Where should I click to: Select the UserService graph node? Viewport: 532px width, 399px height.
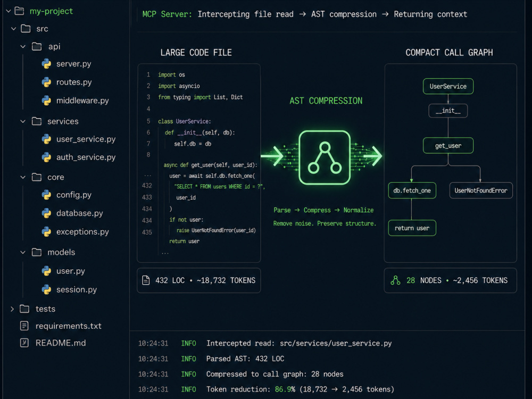(448, 86)
